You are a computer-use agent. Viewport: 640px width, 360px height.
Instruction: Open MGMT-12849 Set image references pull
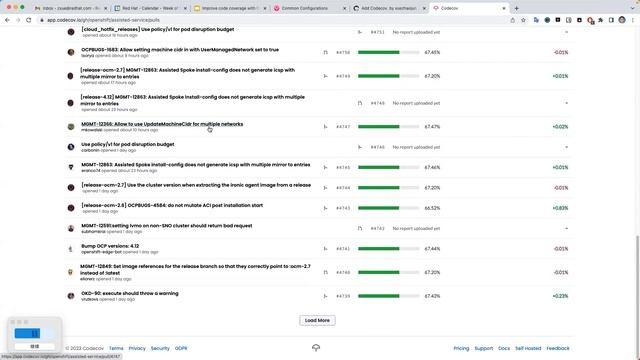[x=195, y=269]
